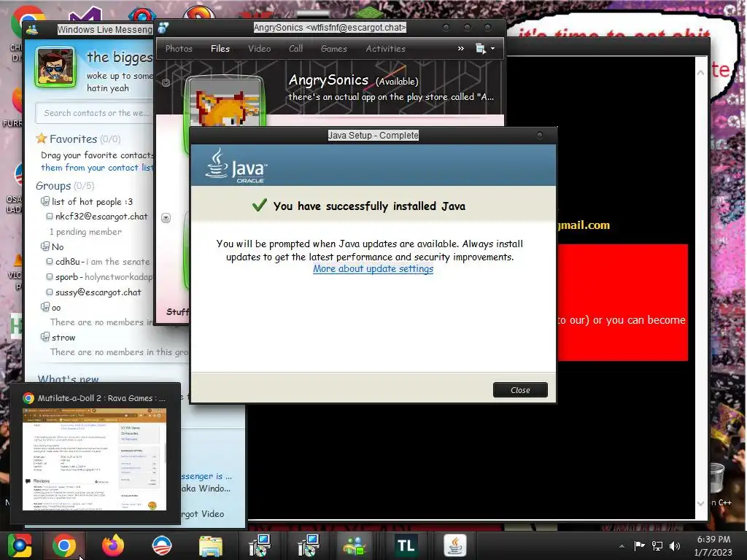The width and height of the screenshot is (747, 560).
Task: Click the second installer icon in taskbar
Action: (309, 545)
